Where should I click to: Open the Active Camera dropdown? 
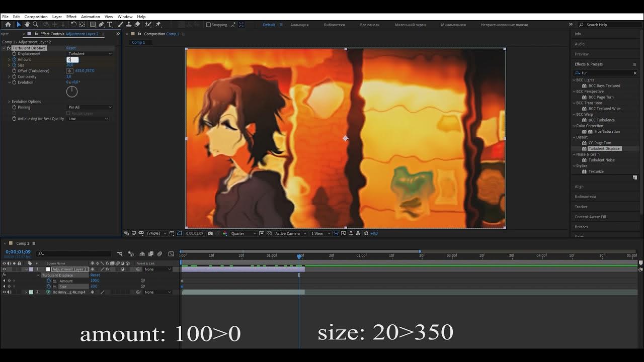pos(290,233)
